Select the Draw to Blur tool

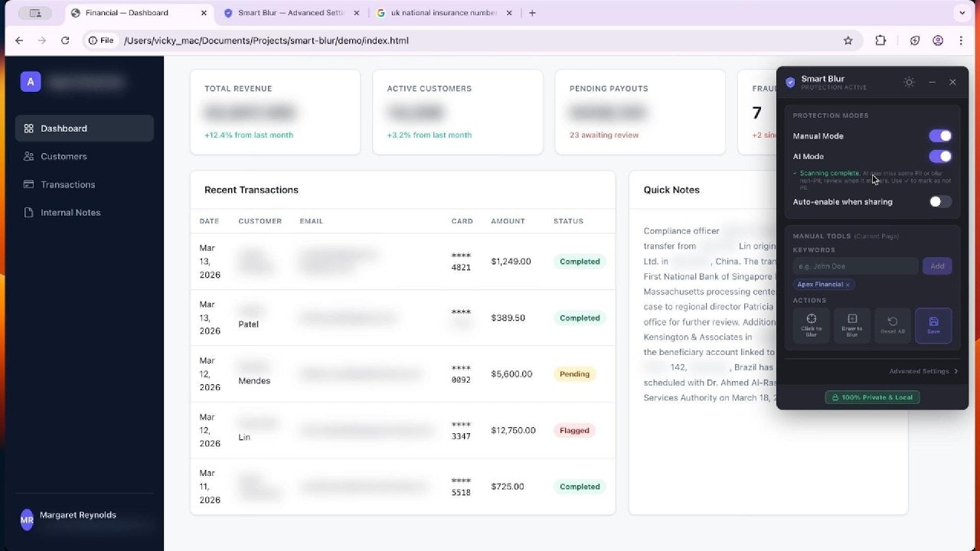pyautogui.click(x=851, y=325)
